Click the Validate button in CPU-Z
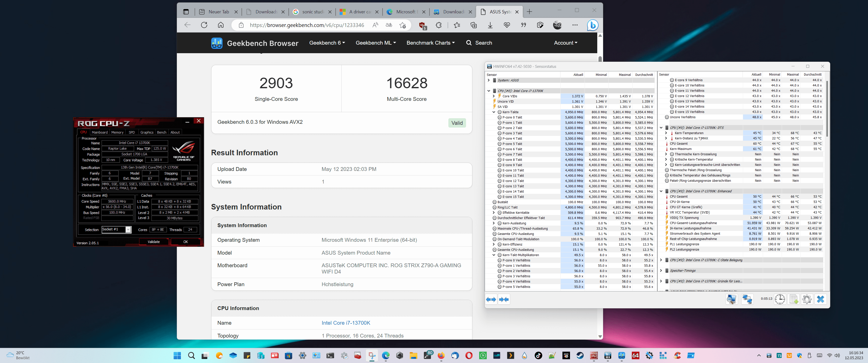The image size is (868, 363). (x=154, y=242)
